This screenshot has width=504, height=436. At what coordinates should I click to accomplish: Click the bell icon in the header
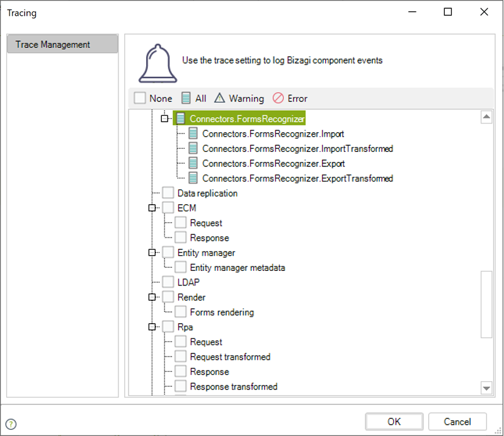(157, 64)
